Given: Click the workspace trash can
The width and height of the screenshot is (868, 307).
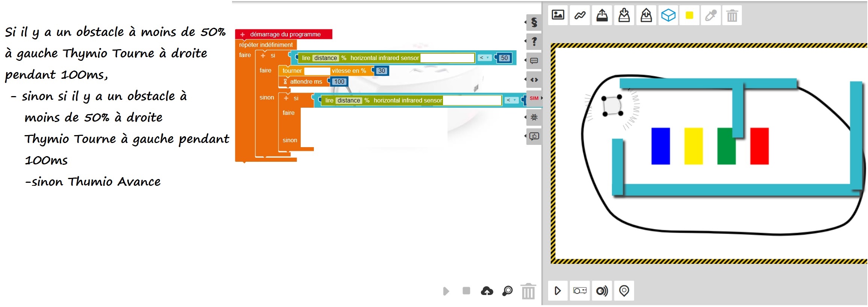Looking at the screenshot, I should click(x=528, y=291).
